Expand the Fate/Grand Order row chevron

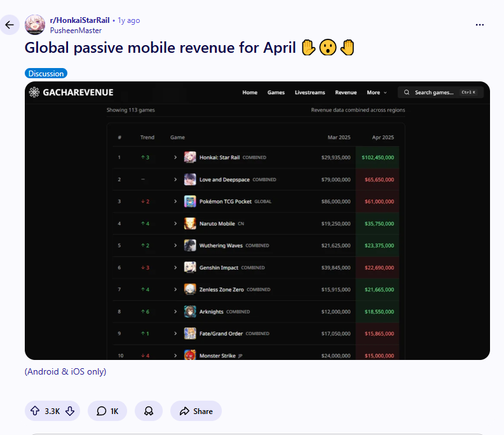click(175, 334)
